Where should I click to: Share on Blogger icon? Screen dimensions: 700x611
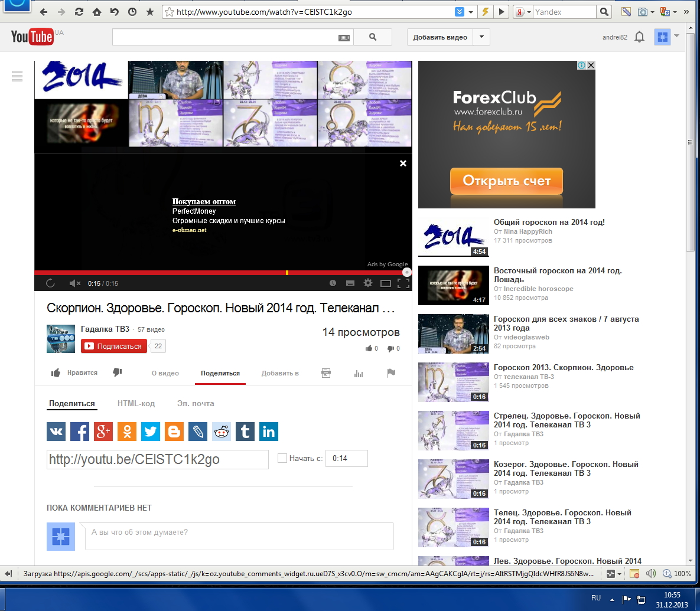click(174, 432)
